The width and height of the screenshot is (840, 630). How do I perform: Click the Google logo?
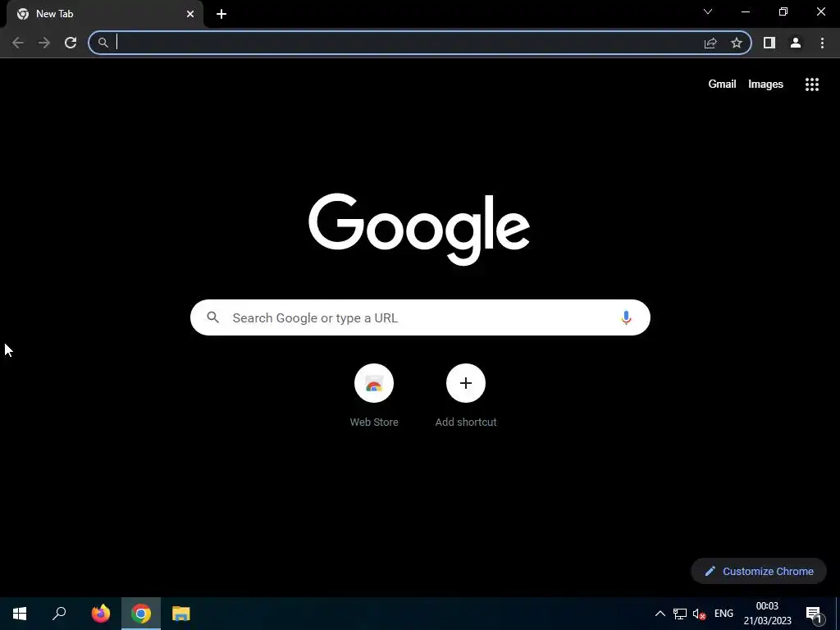(419, 229)
